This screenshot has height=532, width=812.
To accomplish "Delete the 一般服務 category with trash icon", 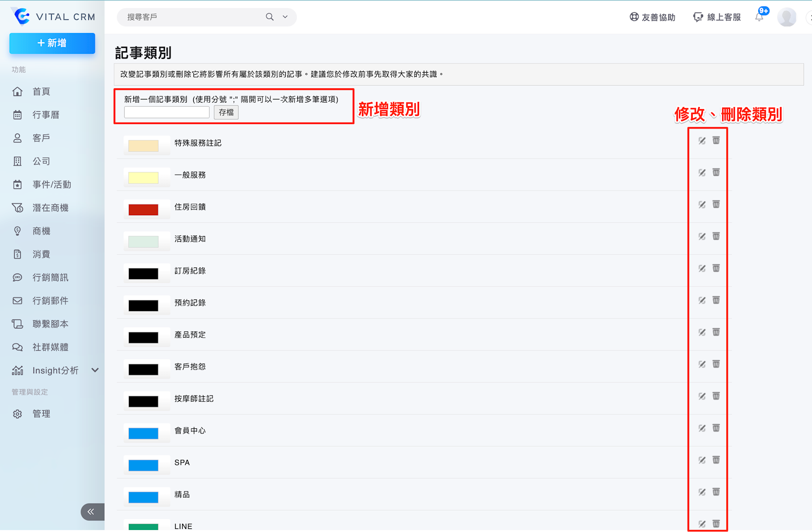I will [x=716, y=173].
